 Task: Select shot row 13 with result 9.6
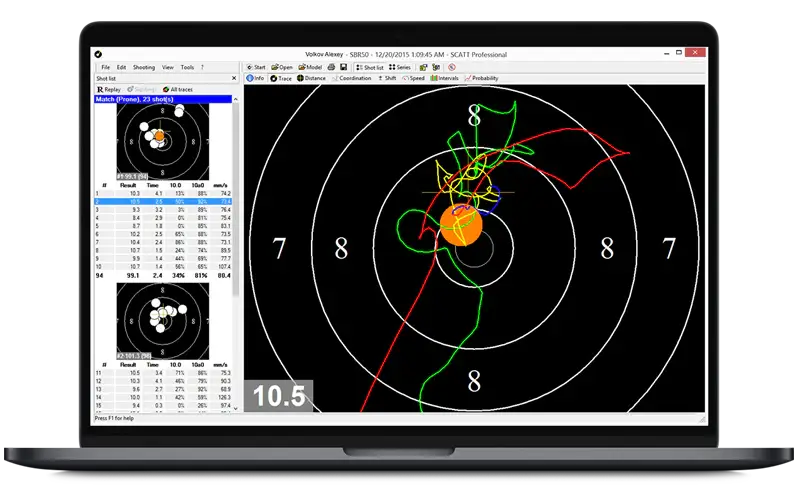click(163, 389)
